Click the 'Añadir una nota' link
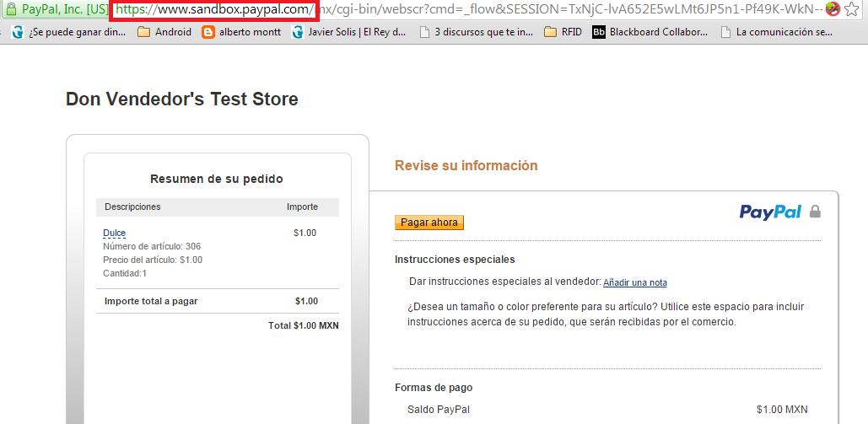This screenshot has width=868, height=424. coord(635,283)
